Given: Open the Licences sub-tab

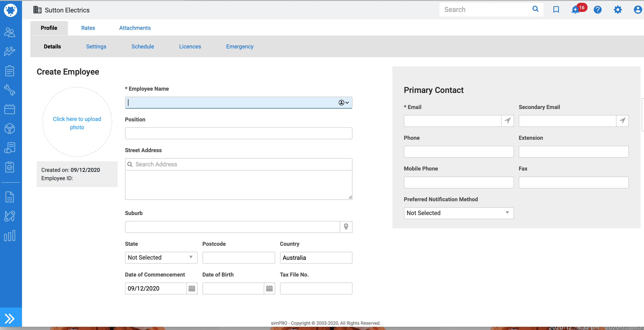Looking at the screenshot, I should 190,47.
